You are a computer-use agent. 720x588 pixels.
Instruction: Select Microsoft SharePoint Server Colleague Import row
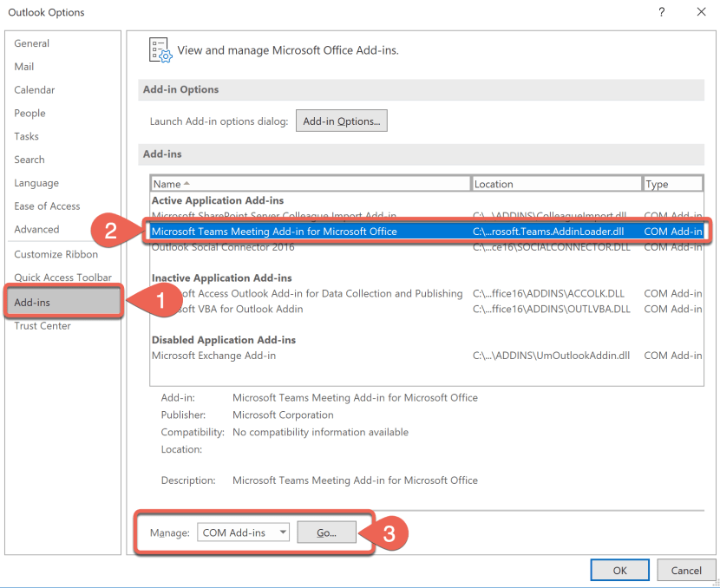[426, 215]
